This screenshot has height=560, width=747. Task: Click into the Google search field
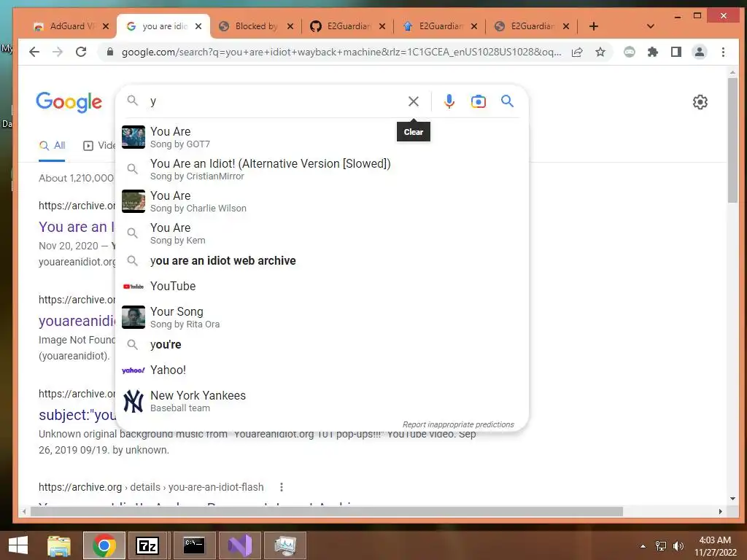[276, 101]
